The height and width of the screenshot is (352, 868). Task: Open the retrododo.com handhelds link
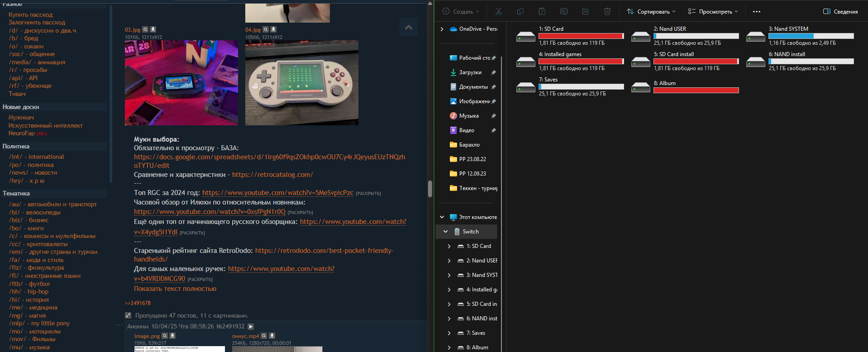[x=264, y=255]
